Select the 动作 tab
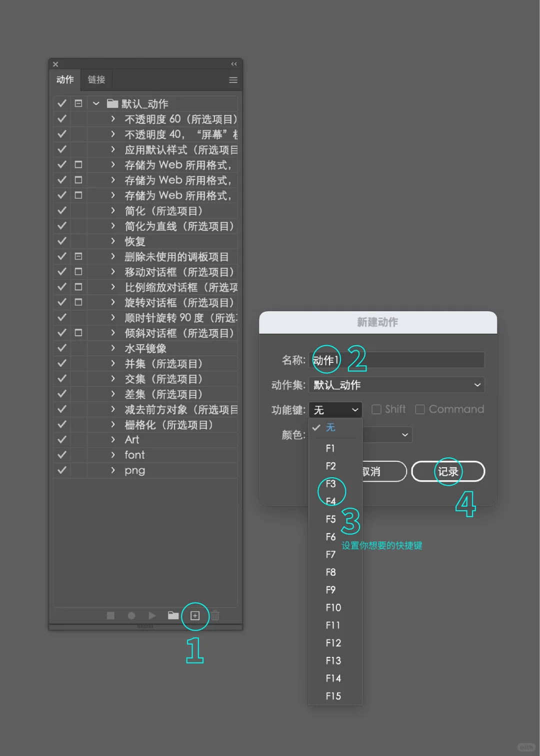This screenshot has height=756, width=540. 64,79
